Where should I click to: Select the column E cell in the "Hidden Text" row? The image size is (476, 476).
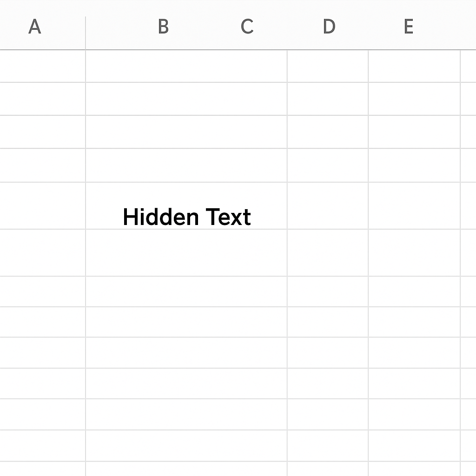point(414,206)
